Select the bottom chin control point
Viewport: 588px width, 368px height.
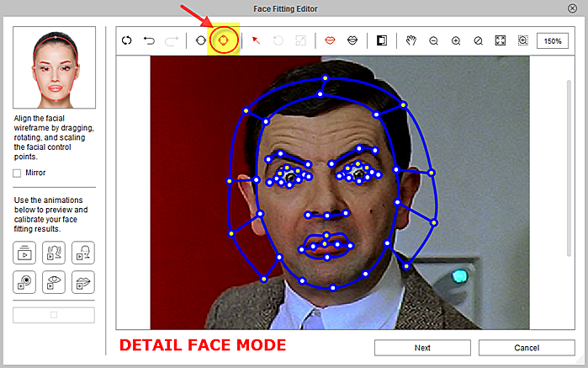point(332,288)
